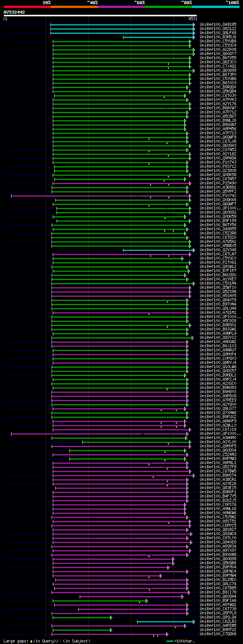The image size is (243, 644).
Task: Select the UniRef100_Q9ZVI2 entry
Action: coord(218,338)
